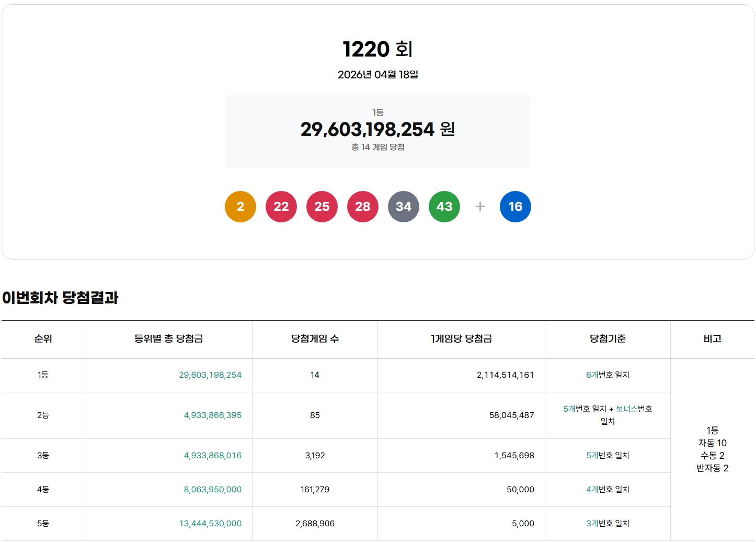
Task: Click the green ball numbered 43
Action: (444, 207)
